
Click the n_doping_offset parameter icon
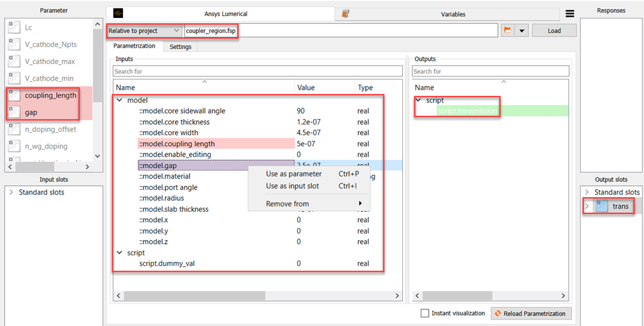point(14,129)
